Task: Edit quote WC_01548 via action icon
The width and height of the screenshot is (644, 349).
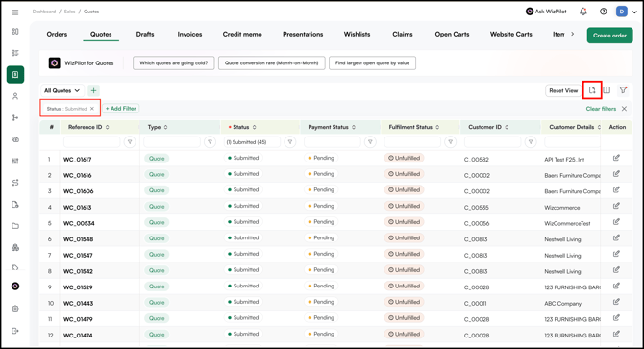Action: pos(616,237)
